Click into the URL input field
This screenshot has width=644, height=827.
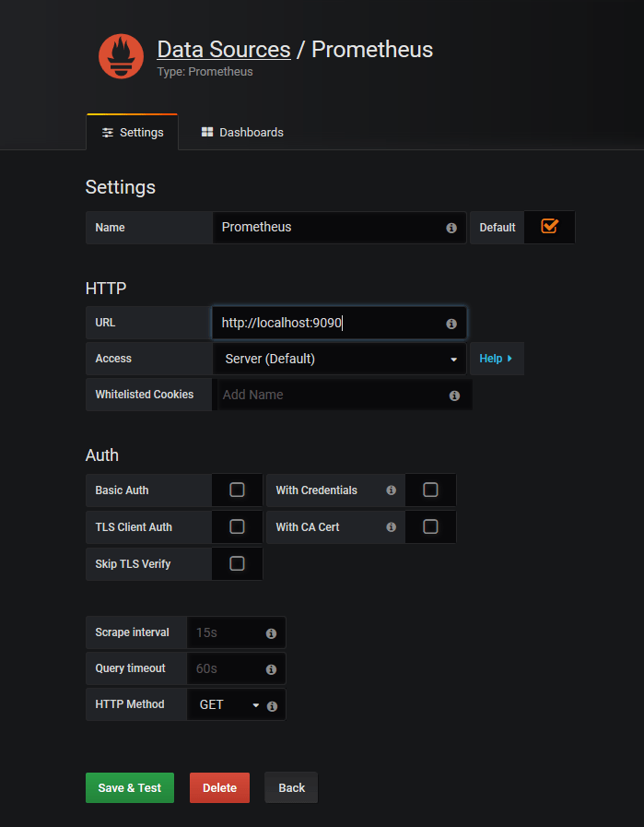click(x=339, y=323)
